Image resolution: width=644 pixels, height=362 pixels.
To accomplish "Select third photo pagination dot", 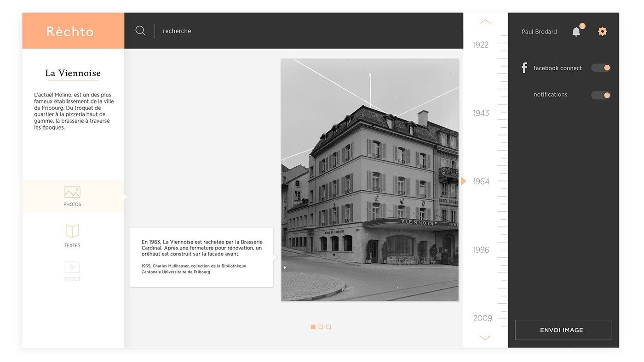I will click(329, 327).
